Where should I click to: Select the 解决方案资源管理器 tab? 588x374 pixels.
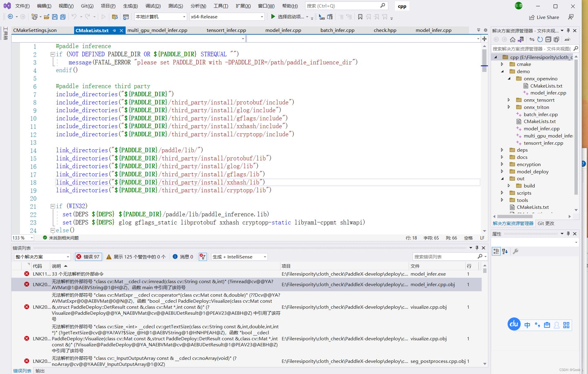point(513,223)
